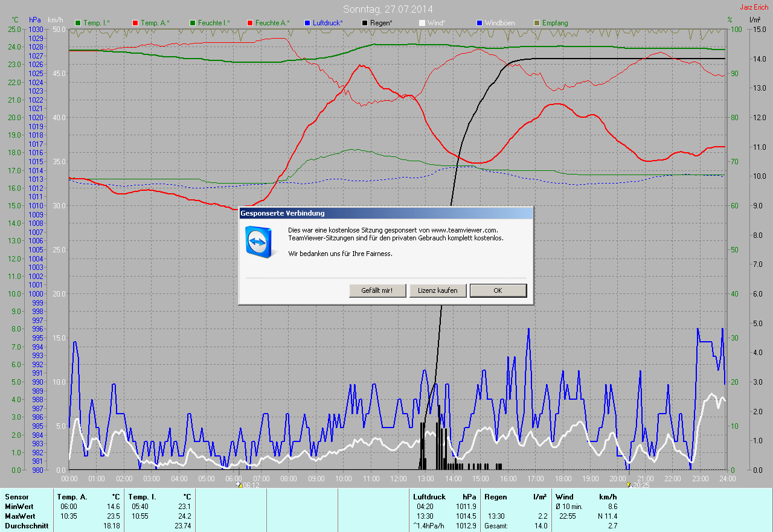The image size is (773, 532).
Task: Click the Jarz Erich label
Action: point(754,7)
